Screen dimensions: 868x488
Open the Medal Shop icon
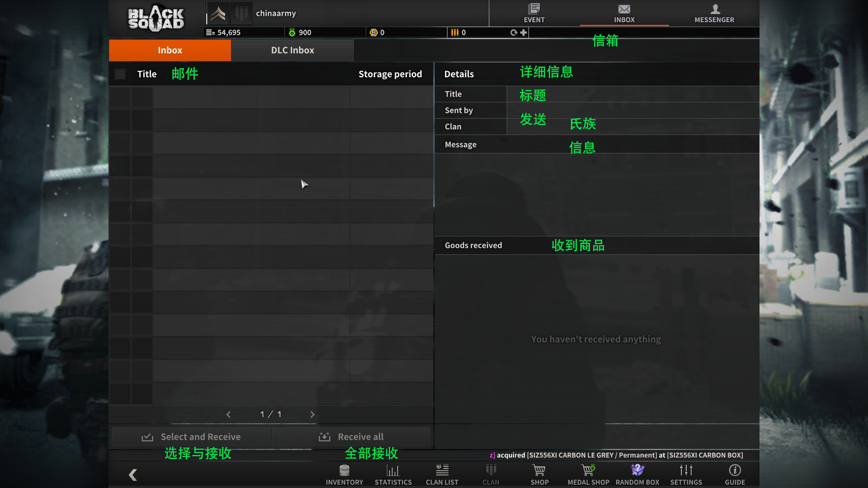click(588, 470)
